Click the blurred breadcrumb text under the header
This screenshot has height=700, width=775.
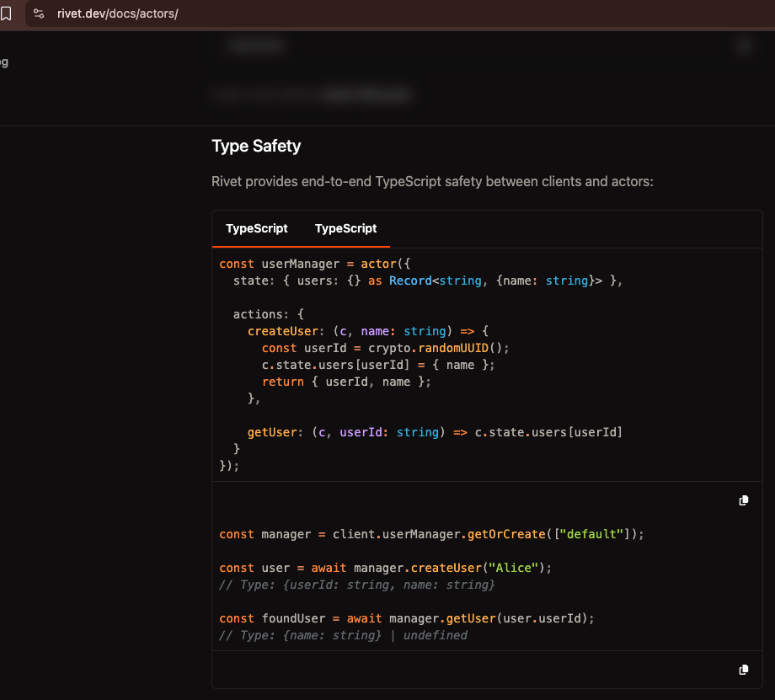(366, 95)
